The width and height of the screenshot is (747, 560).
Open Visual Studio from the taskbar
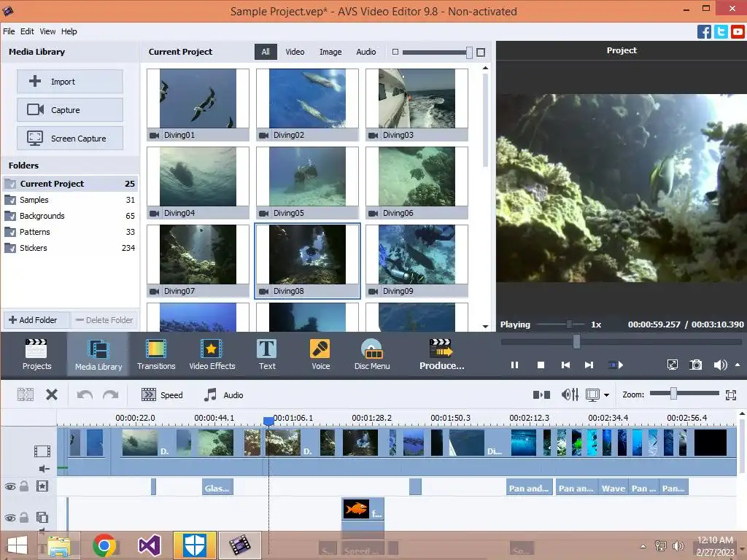point(149,545)
